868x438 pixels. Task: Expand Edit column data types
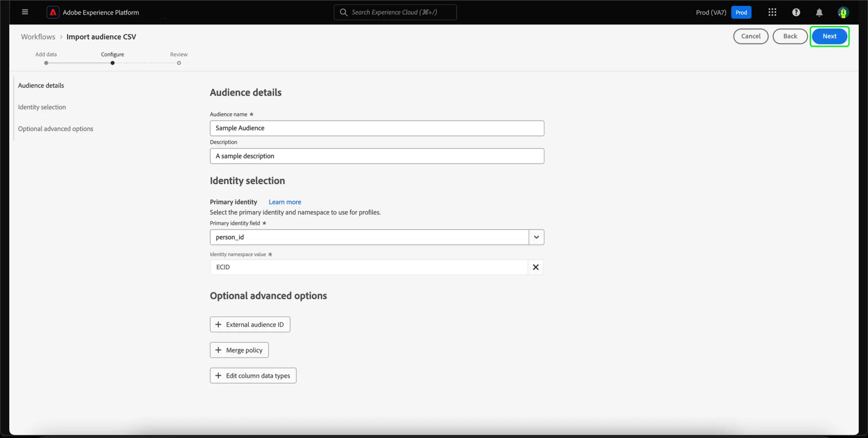tap(253, 376)
